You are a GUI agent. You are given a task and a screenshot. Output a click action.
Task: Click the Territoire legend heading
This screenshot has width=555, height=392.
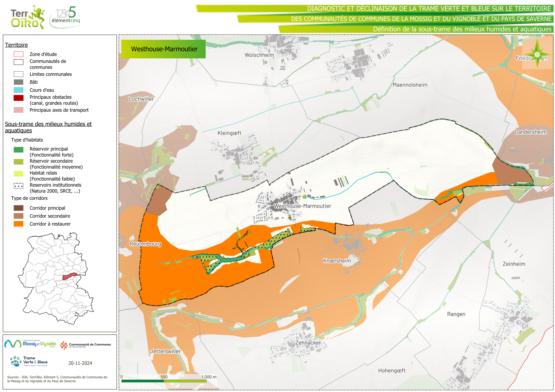pyautogui.click(x=16, y=45)
